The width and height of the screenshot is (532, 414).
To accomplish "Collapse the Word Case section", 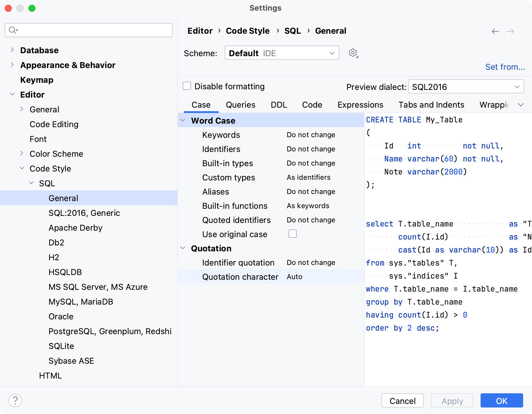I will [183, 120].
